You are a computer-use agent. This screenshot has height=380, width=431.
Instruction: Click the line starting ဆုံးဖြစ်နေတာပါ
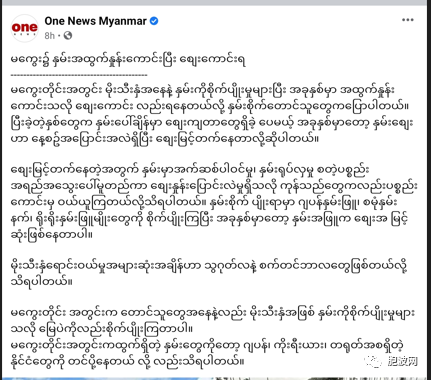[52, 236]
